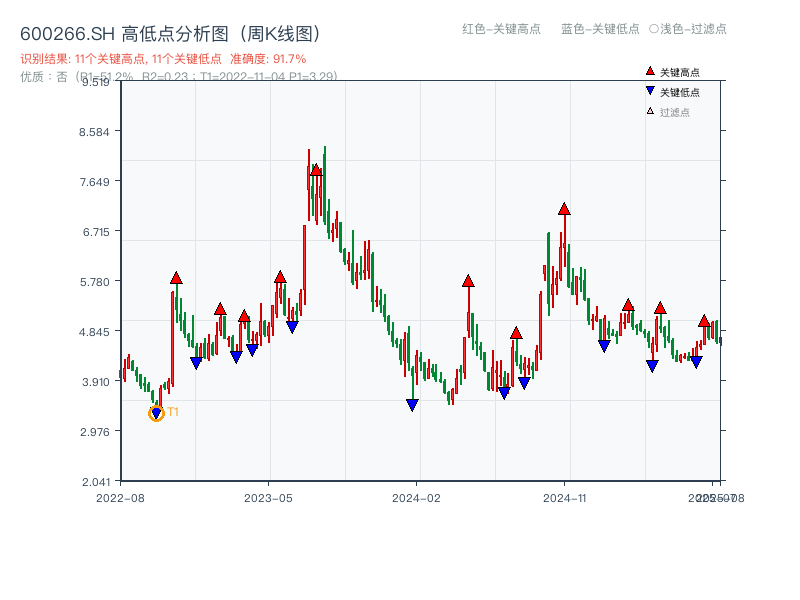Click the leftmost red key-high triangle marker
Screen dimensions: 800x600
(x=174, y=278)
